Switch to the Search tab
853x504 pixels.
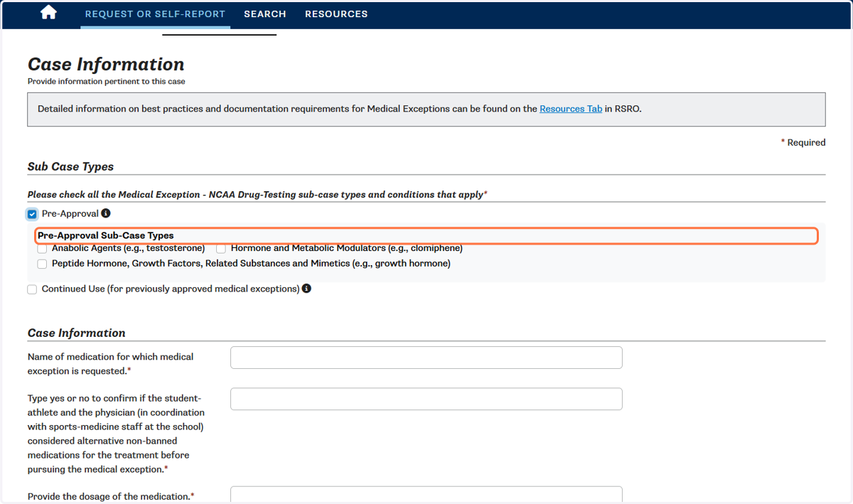tap(265, 14)
